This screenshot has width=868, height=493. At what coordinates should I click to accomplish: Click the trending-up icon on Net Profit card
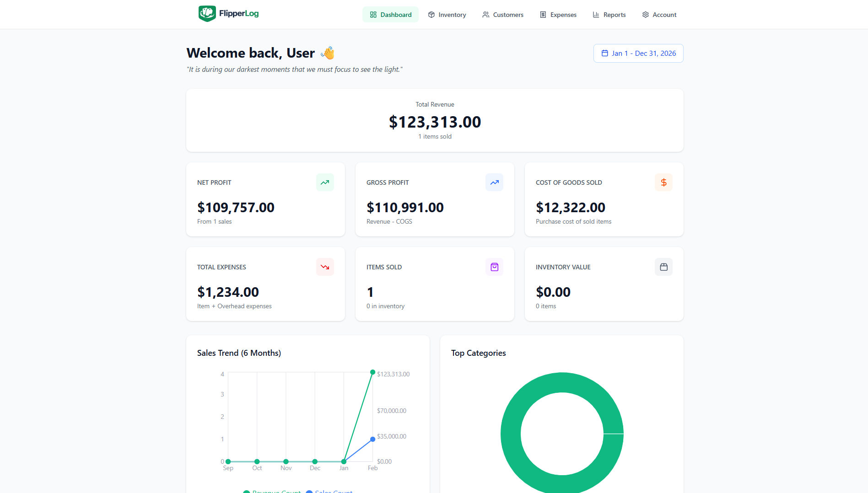(325, 182)
